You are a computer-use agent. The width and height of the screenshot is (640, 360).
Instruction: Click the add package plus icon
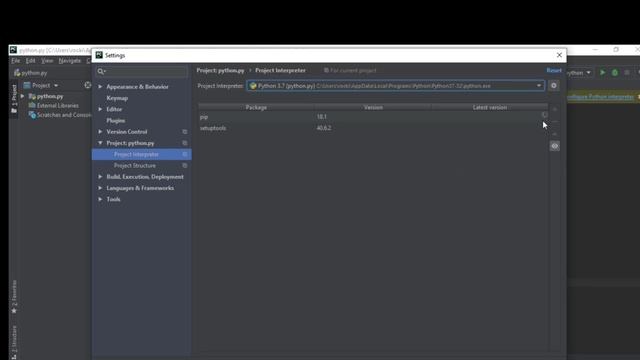[555, 109]
